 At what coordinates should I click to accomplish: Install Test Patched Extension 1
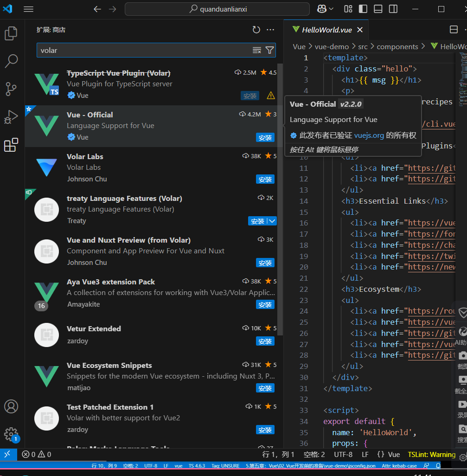coord(265,430)
